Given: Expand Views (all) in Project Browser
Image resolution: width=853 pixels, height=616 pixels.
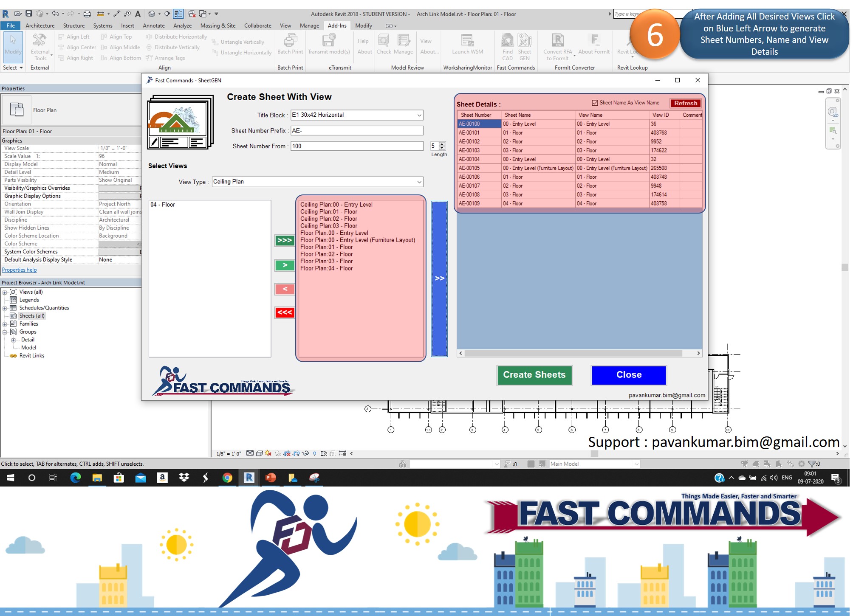Looking at the screenshot, I should pos(5,292).
